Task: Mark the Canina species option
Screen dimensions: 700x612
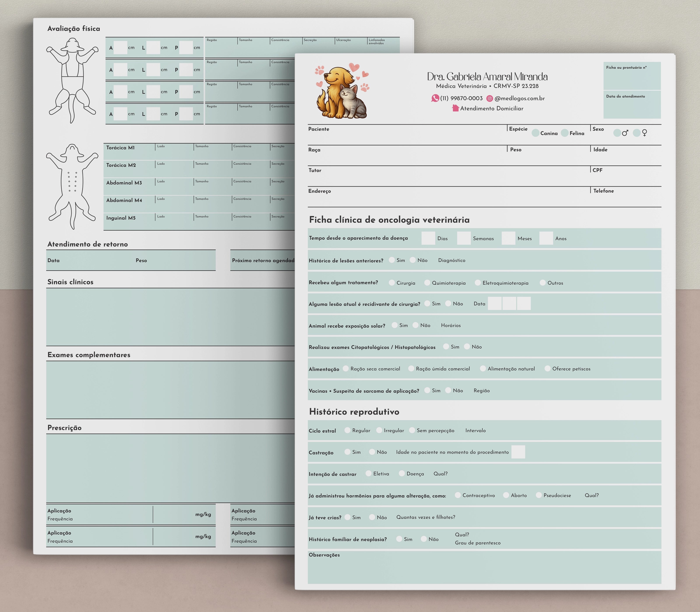Action: [x=535, y=133]
